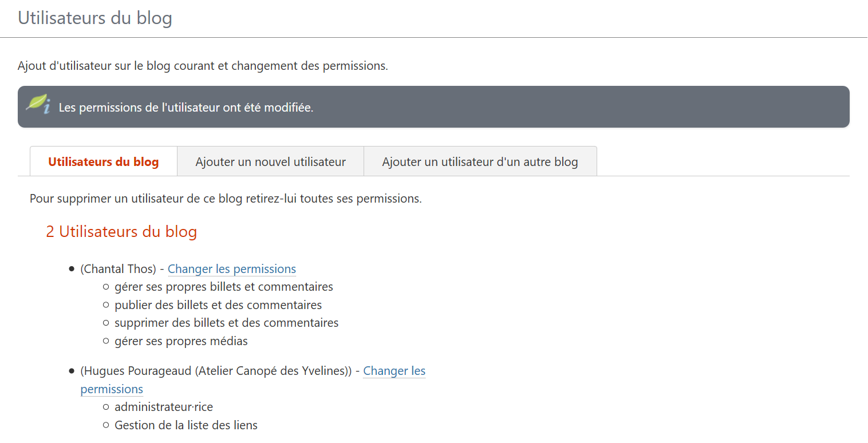Click the 'permissions ont été modifiée' notification message
Screen dimensions: 868x443
tap(186, 108)
